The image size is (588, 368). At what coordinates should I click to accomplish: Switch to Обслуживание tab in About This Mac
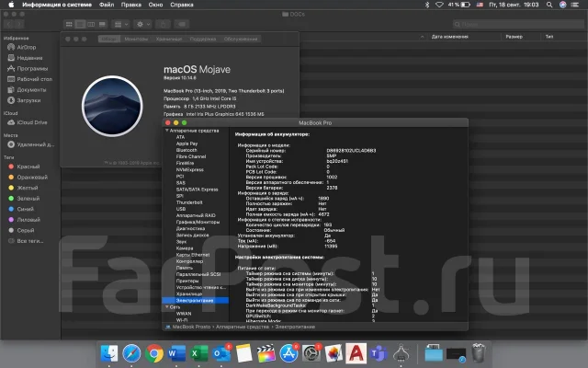(241, 39)
